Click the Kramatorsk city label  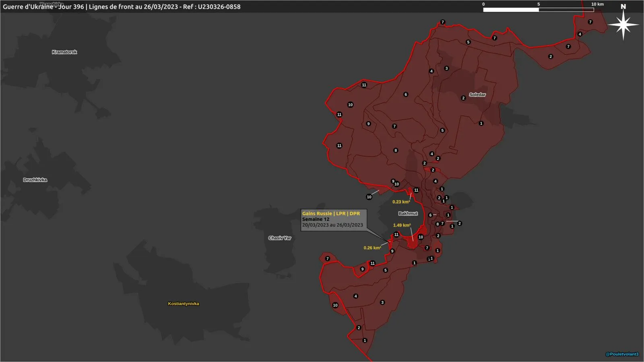pyautogui.click(x=64, y=52)
